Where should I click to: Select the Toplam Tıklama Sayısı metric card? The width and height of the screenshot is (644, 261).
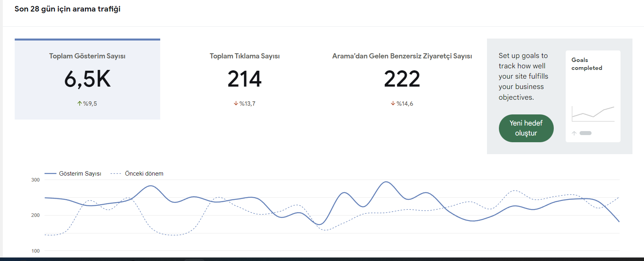click(x=244, y=79)
